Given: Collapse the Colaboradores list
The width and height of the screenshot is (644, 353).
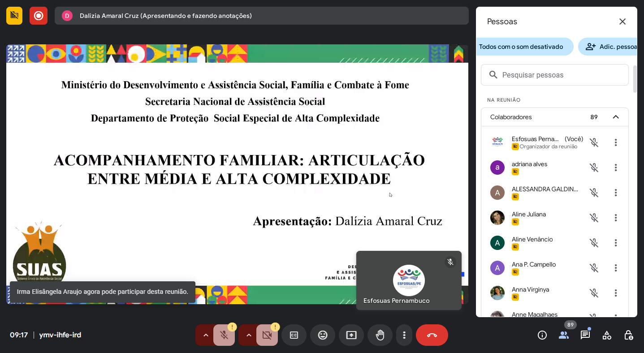Looking at the screenshot, I should coord(616,117).
